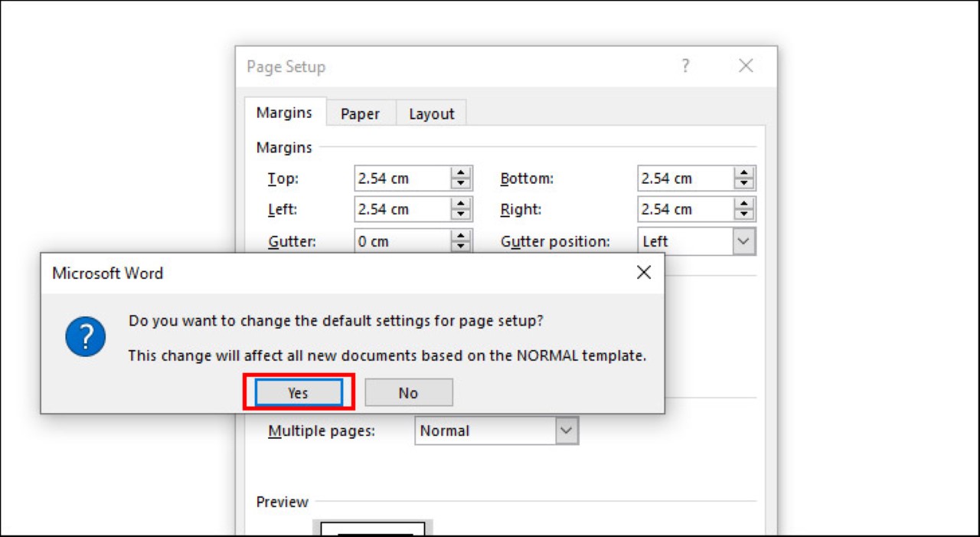Image resolution: width=980 pixels, height=537 pixels.
Task: Switch to the Paper tab
Action: pos(360,113)
